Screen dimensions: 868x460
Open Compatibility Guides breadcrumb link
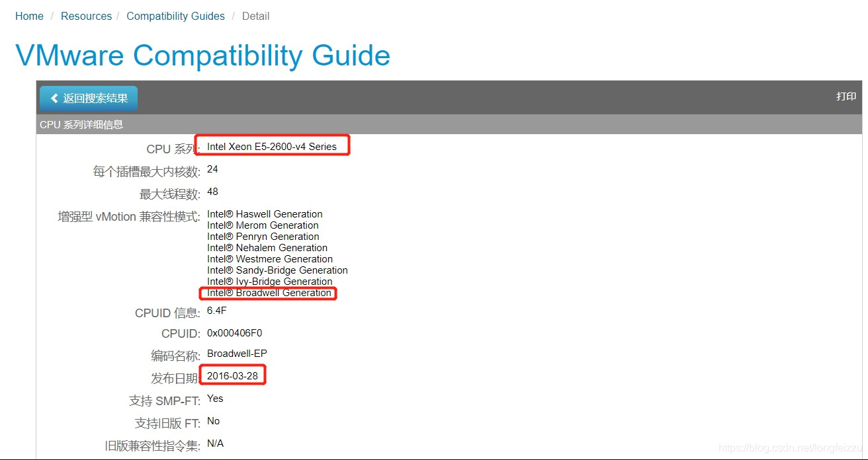(x=175, y=16)
